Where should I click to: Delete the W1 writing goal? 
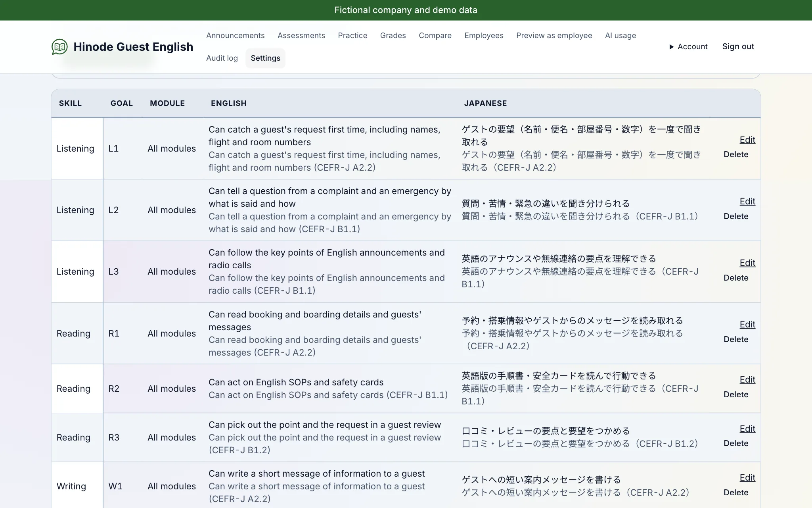(x=736, y=493)
